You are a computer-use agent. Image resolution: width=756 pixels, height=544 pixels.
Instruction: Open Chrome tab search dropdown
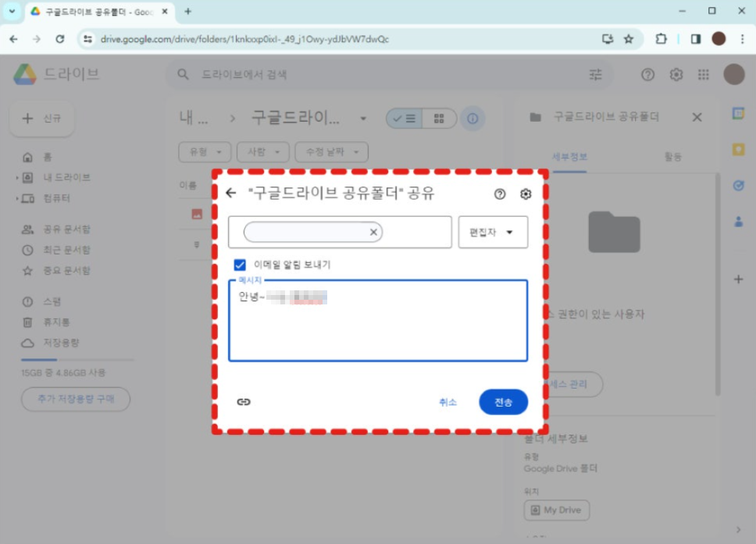[12, 11]
